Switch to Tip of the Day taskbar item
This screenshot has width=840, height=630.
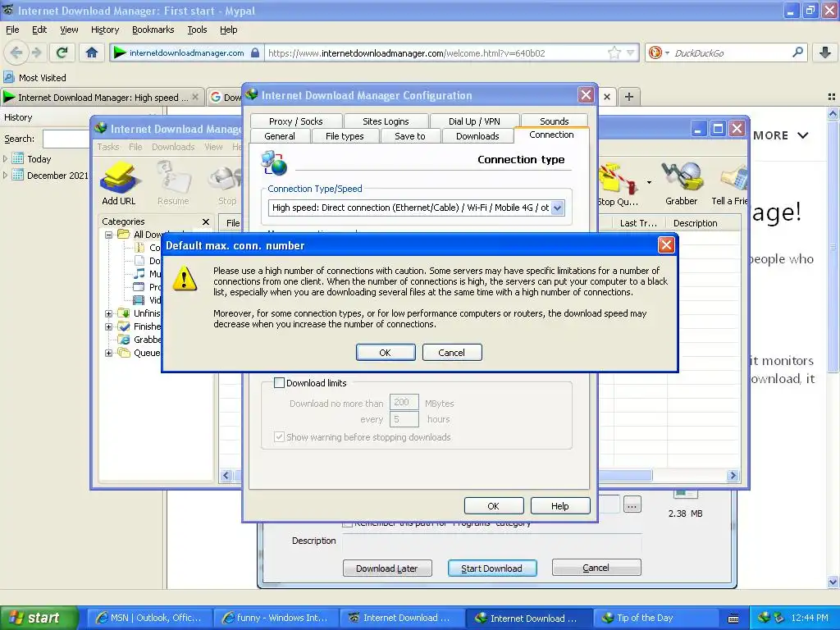654,618
